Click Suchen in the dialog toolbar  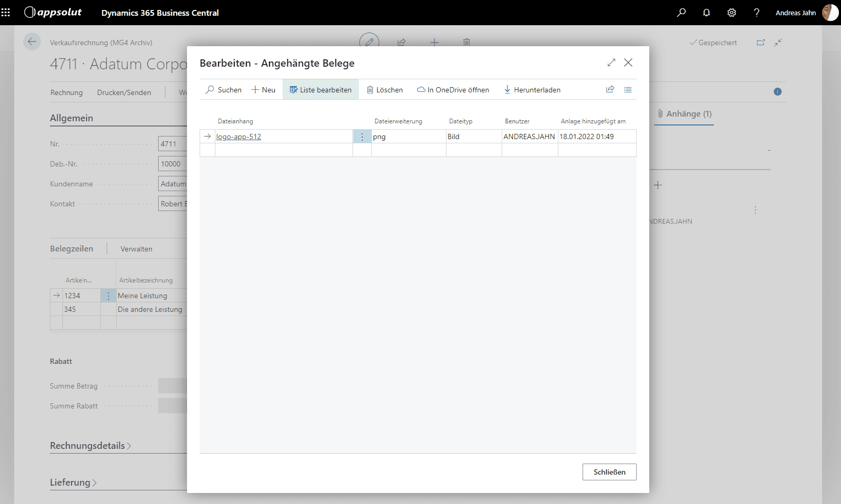224,90
